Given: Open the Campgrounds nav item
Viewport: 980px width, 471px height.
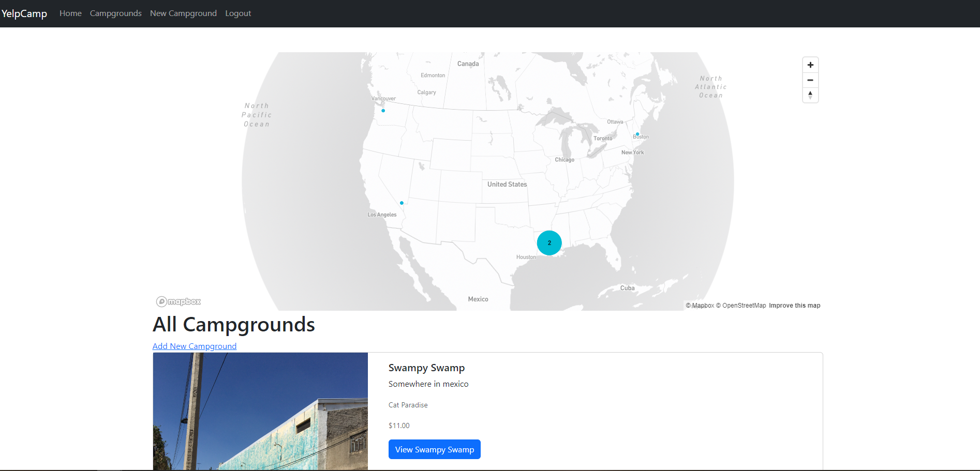Looking at the screenshot, I should pos(116,13).
